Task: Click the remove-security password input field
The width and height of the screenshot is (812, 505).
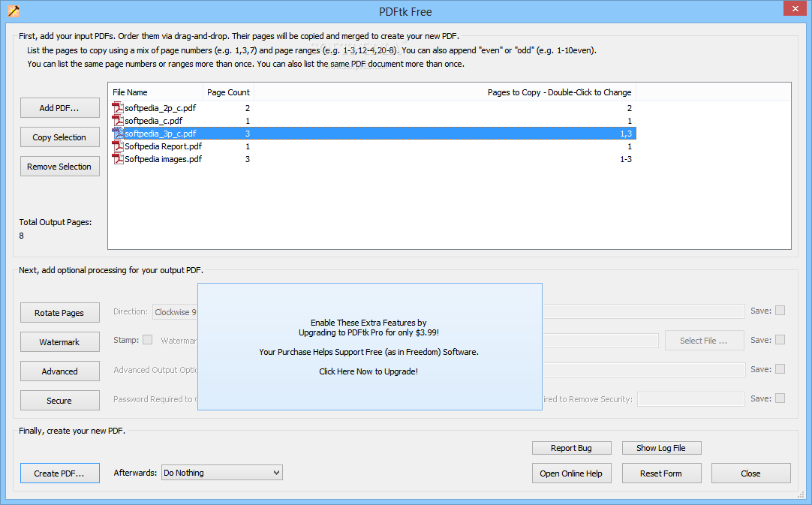Action: click(691, 399)
